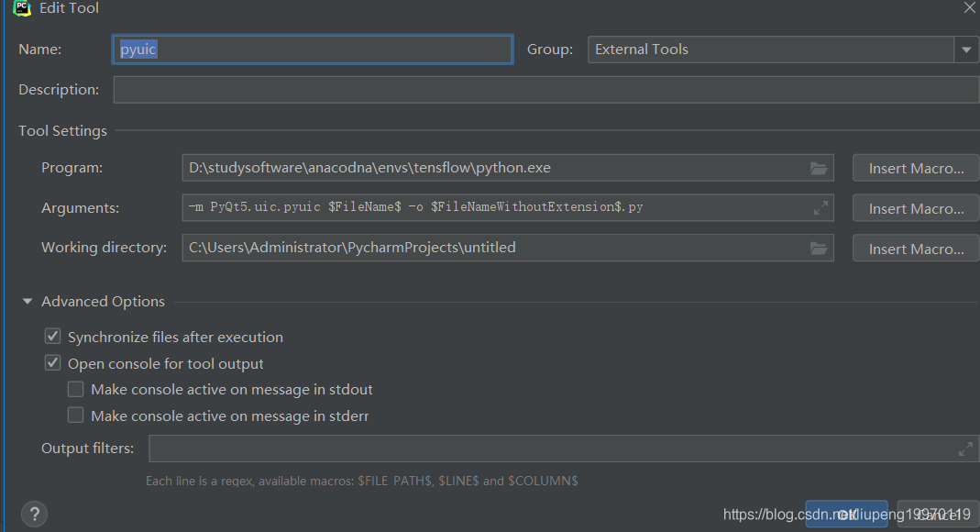Click the 'Each line is a regex' hint text
The width and height of the screenshot is (980, 532).
pos(362,481)
